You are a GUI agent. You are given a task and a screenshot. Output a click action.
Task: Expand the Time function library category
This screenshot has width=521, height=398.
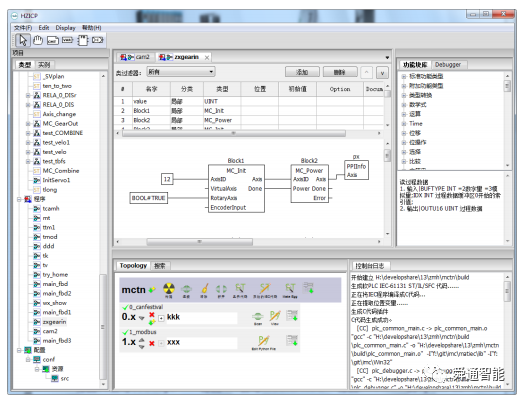tap(404, 124)
